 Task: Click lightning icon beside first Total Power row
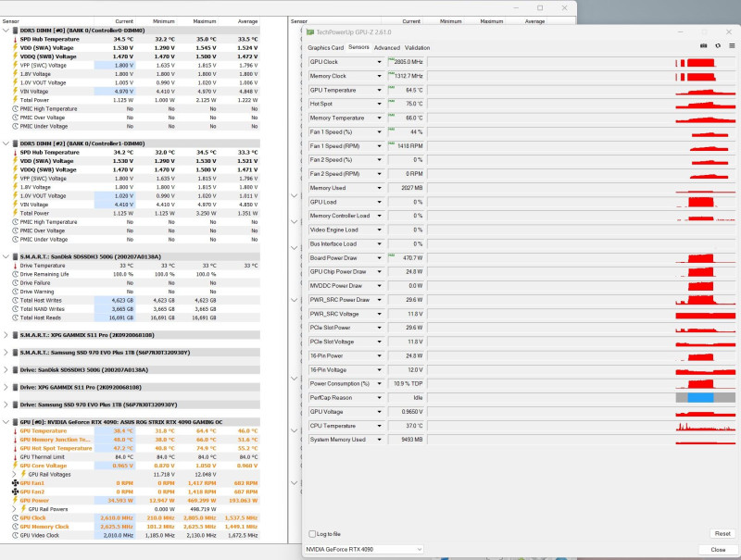(x=15, y=100)
